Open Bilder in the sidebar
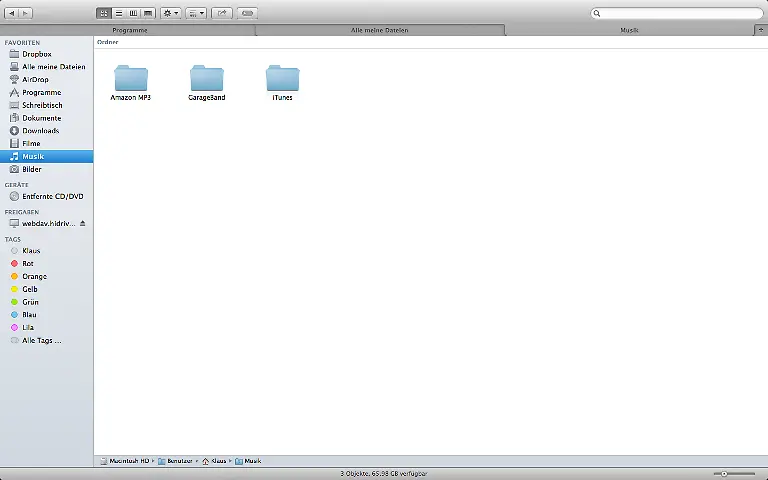 tap(47, 169)
